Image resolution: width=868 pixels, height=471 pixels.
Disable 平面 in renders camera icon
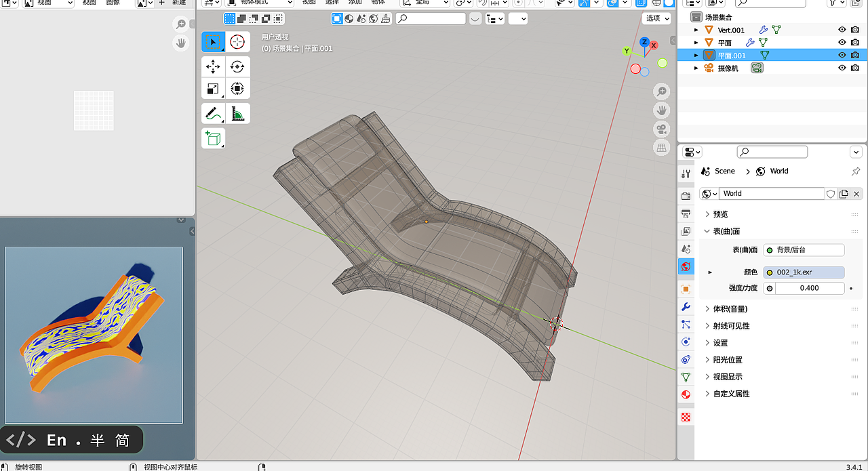855,43
